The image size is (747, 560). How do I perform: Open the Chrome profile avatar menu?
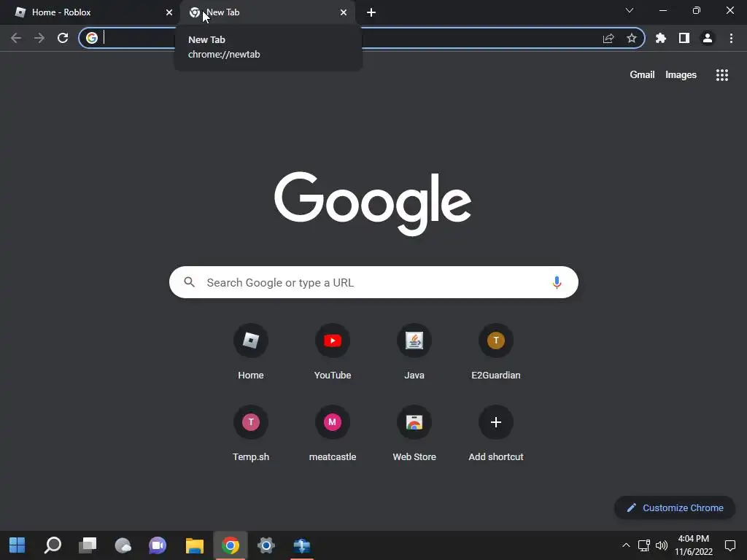click(x=708, y=38)
